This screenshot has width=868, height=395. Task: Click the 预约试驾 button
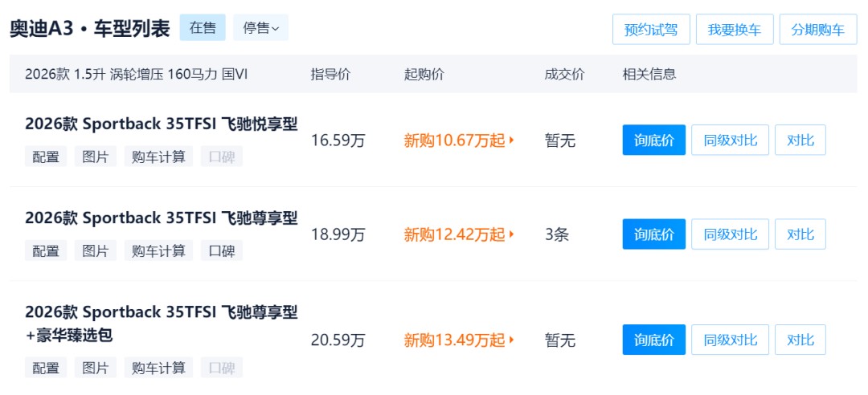[x=650, y=30]
